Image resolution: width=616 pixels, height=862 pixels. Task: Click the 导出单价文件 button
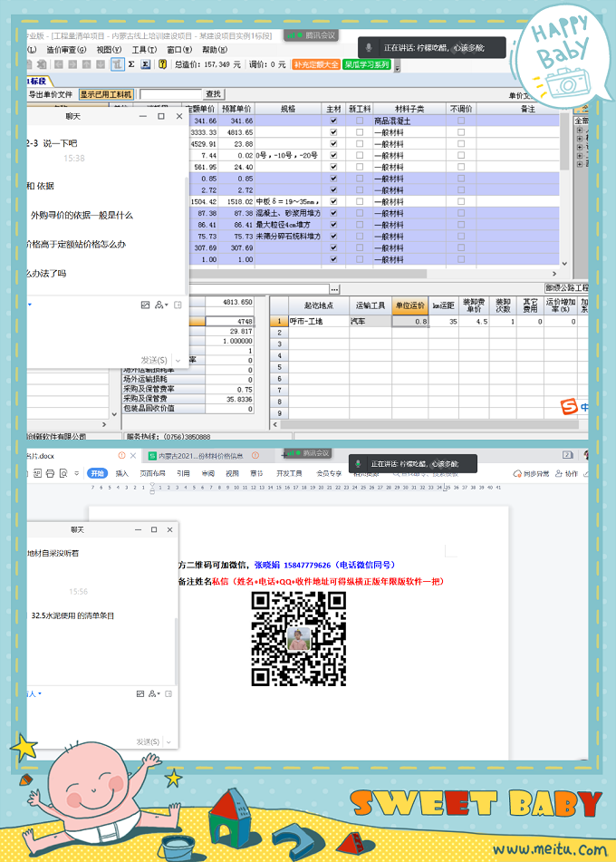50,94
